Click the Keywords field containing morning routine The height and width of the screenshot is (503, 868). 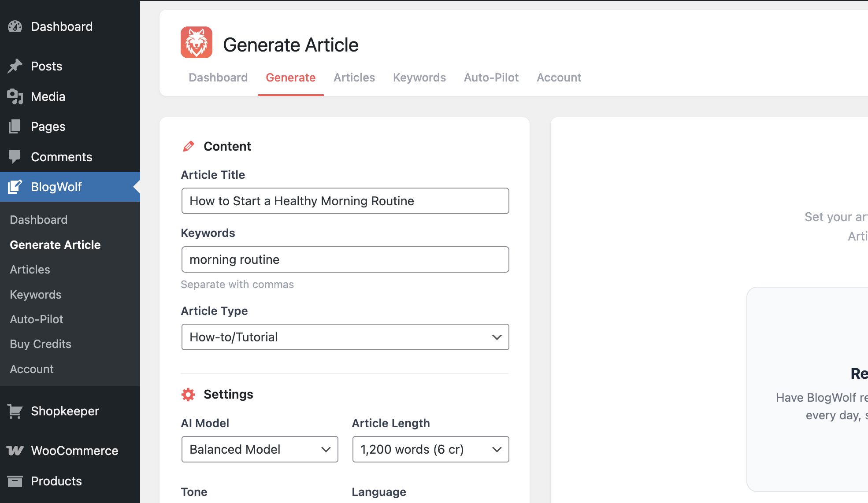point(345,259)
